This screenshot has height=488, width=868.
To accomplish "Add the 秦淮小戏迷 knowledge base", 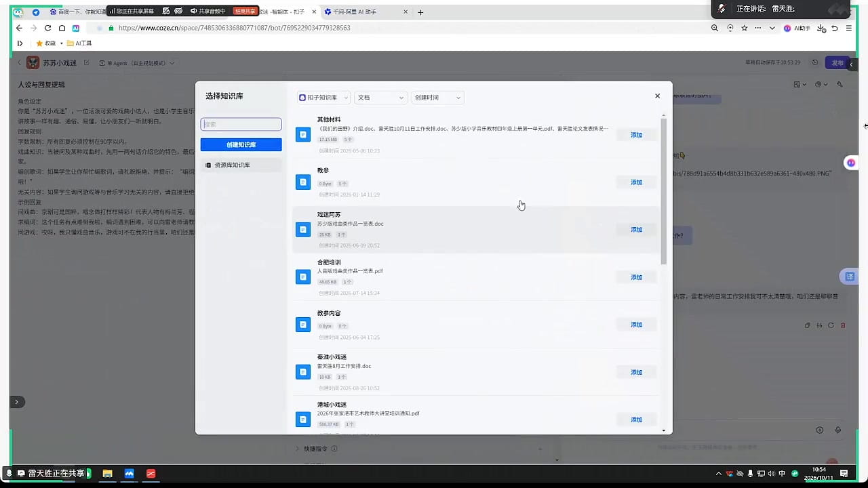I will point(636,372).
